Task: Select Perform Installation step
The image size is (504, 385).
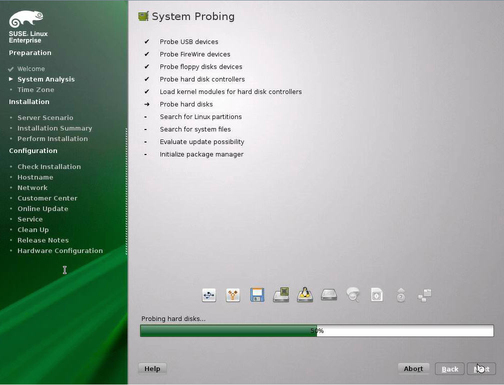Action: tap(53, 139)
